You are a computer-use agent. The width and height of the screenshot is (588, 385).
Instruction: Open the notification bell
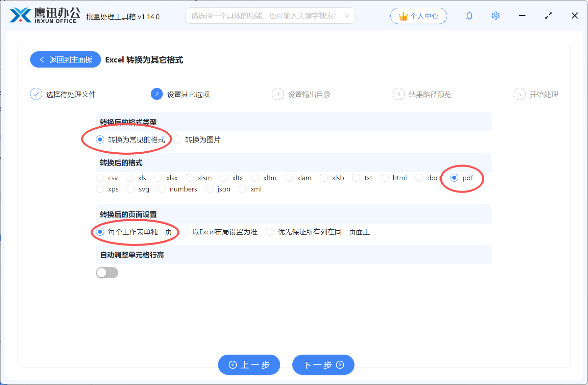[469, 16]
